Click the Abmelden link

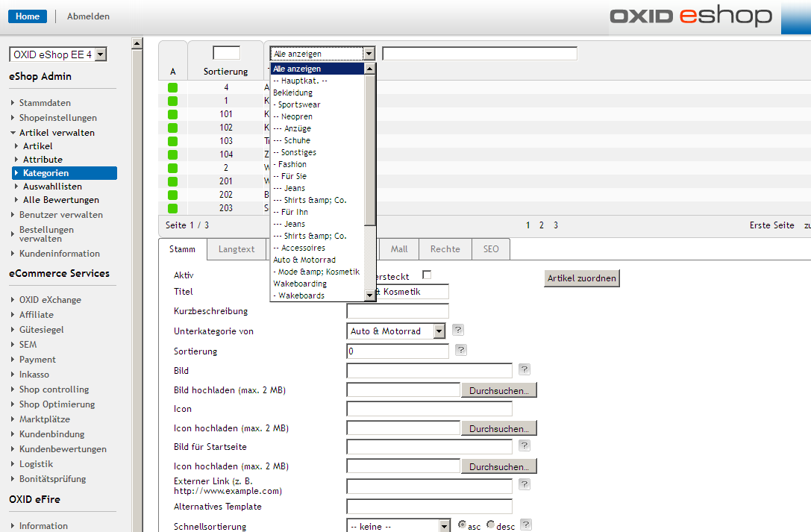point(88,16)
